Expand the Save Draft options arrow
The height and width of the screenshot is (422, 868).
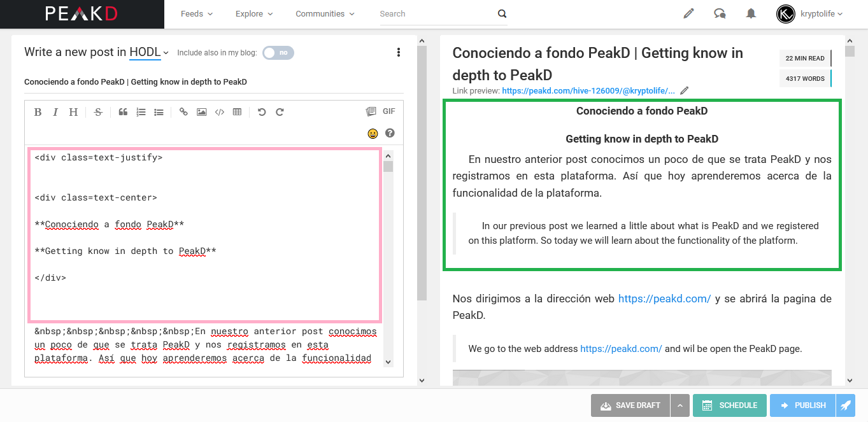(x=680, y=405)
